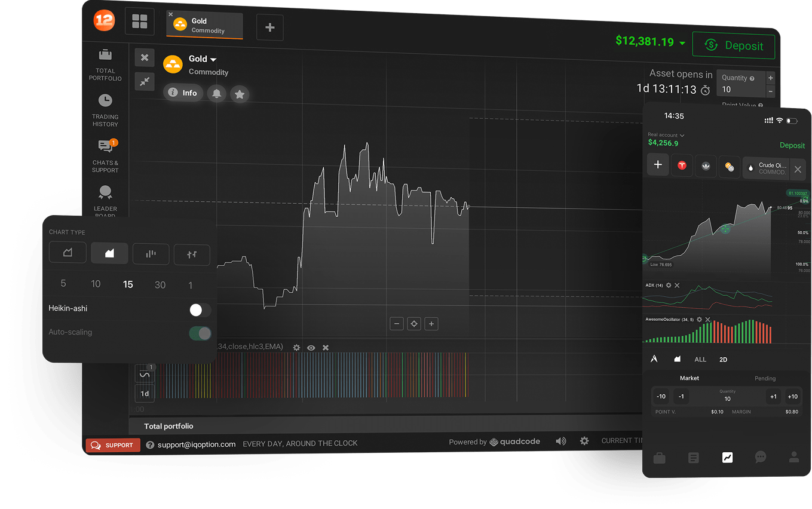
Task: Add Gold to favorites with star icon
Action: [240, 94]
